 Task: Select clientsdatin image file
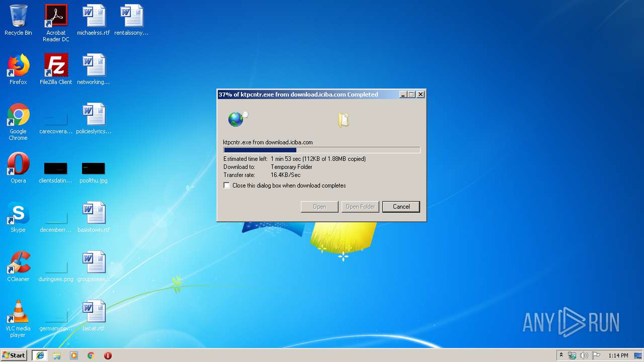[x=56, y=172]
